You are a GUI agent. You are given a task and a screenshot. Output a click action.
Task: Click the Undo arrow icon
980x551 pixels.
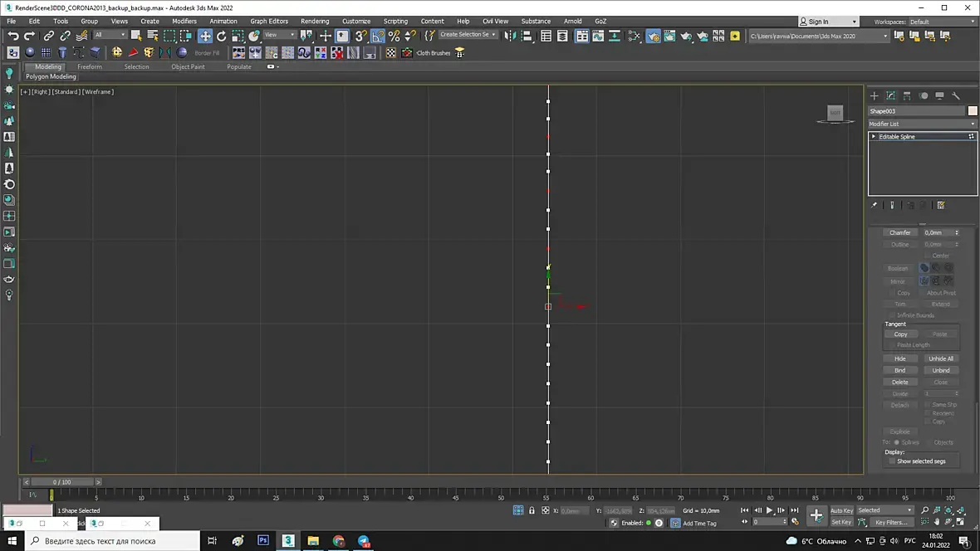(x=13, y=36)
